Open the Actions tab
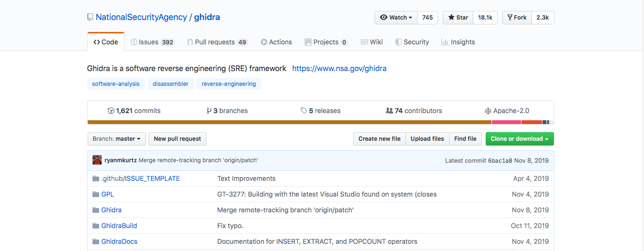The height and width of the screenshot is (251, 644). (x=276, y=42)
